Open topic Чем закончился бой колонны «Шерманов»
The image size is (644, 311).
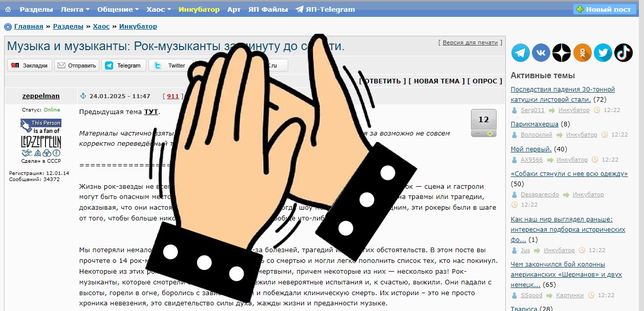pyautogui.click(x=566, y=274)
